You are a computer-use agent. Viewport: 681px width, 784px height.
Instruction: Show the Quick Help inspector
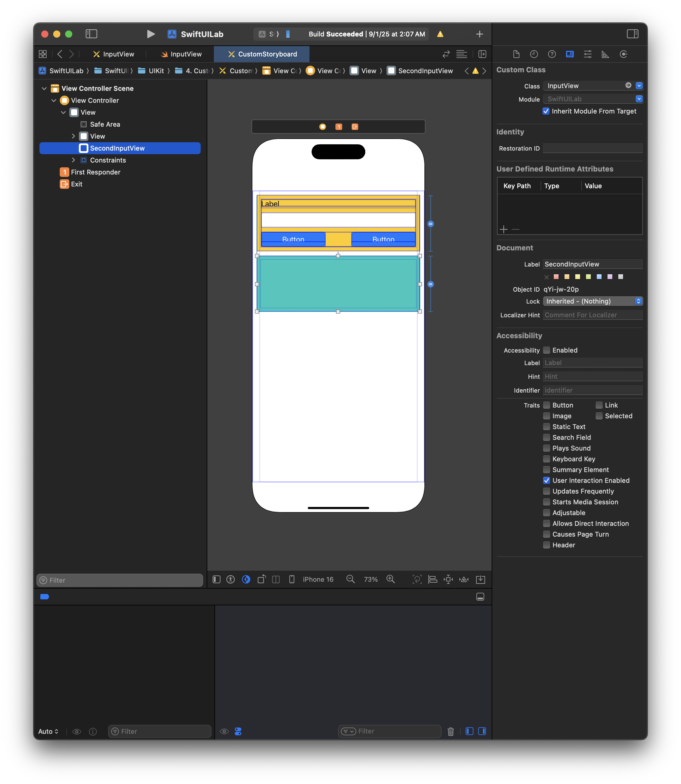[x=552, y=54]
